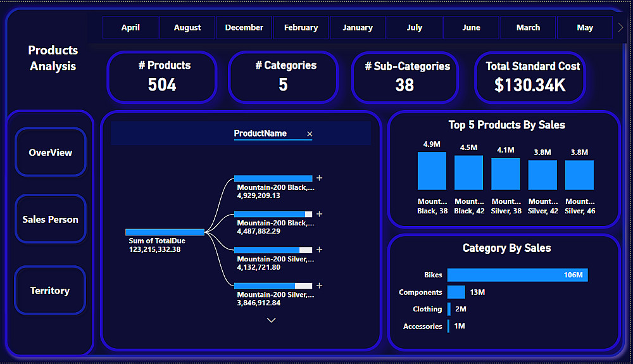
Task: Expand the 3,846,912.84 node with plus
Action: click(x=319, y=286)
